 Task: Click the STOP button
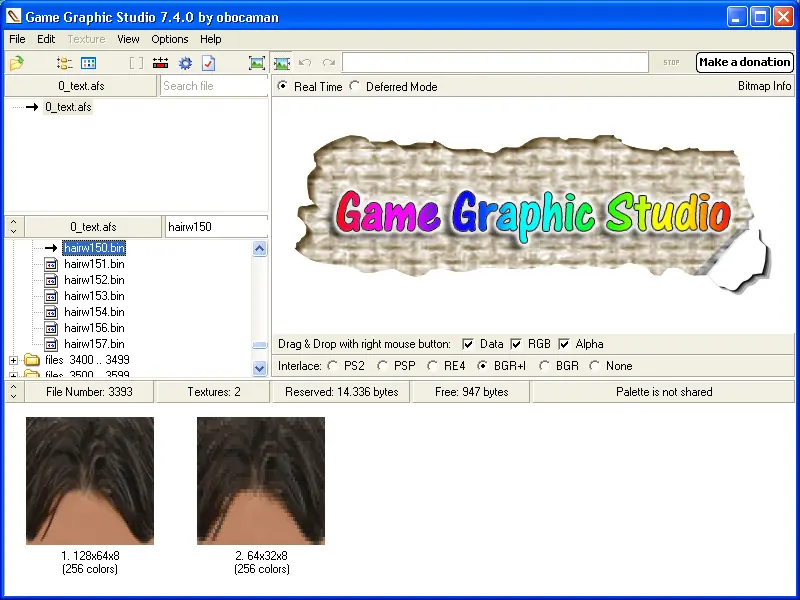click(x=671, y=63)
